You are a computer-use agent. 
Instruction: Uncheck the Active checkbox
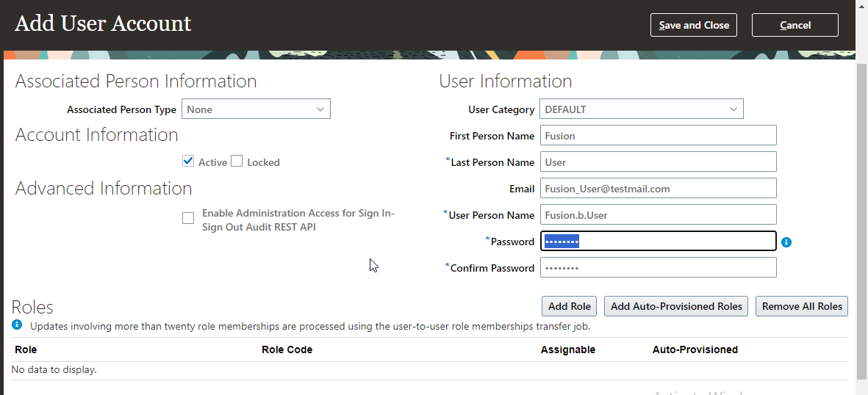coord(188,161)
